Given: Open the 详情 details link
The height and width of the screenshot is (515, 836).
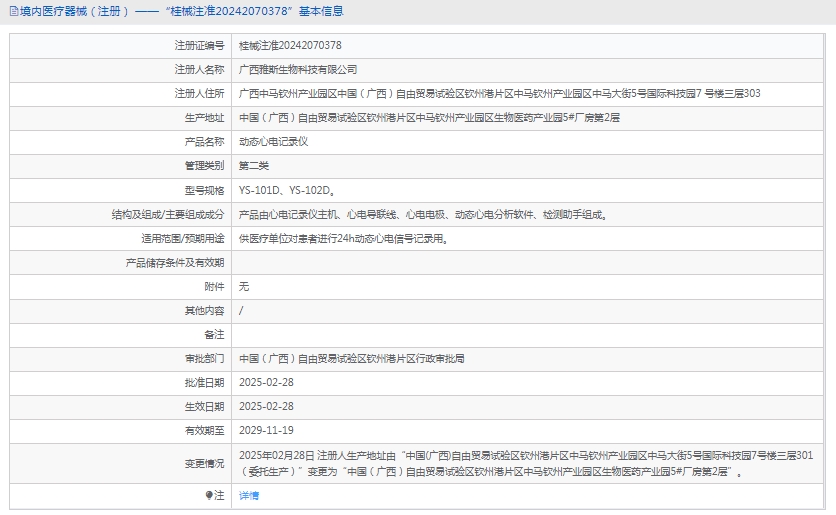Looking at the screenshot, I should [249, 495].
